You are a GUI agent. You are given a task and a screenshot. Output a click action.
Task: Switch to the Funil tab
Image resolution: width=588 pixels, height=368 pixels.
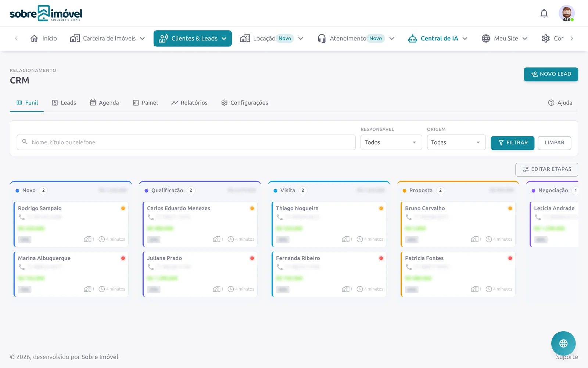[27, 103]
